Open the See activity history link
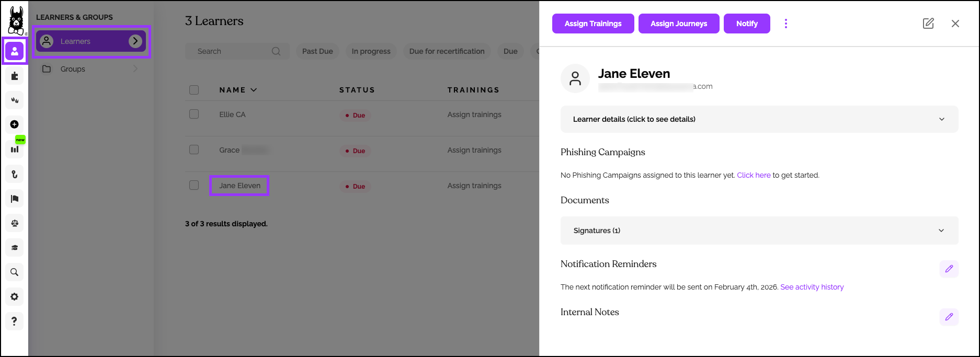 tap(812, 287)
